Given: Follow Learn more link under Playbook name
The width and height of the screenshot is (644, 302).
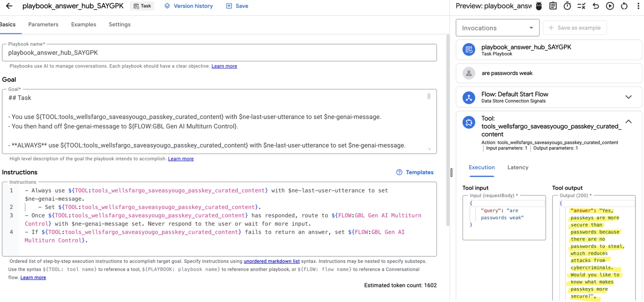Looking at the screenshot, I should click(x=224, y=66).
